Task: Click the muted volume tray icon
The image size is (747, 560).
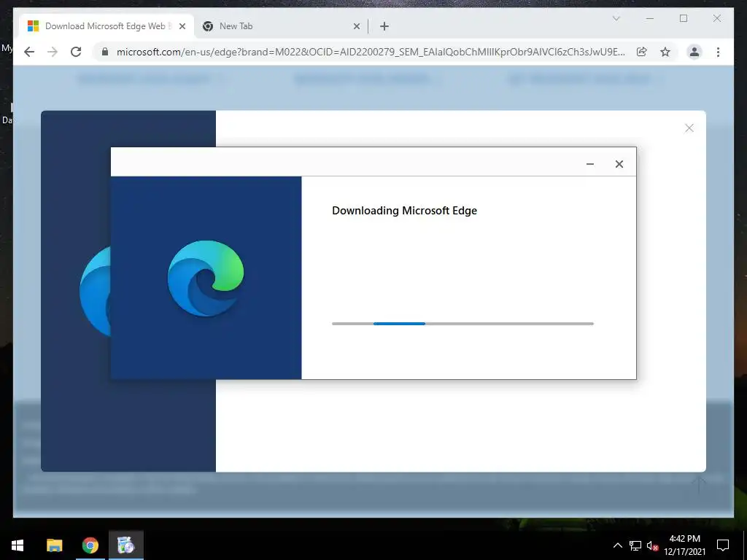Action: pyautogui.click(x=652, y=545)
